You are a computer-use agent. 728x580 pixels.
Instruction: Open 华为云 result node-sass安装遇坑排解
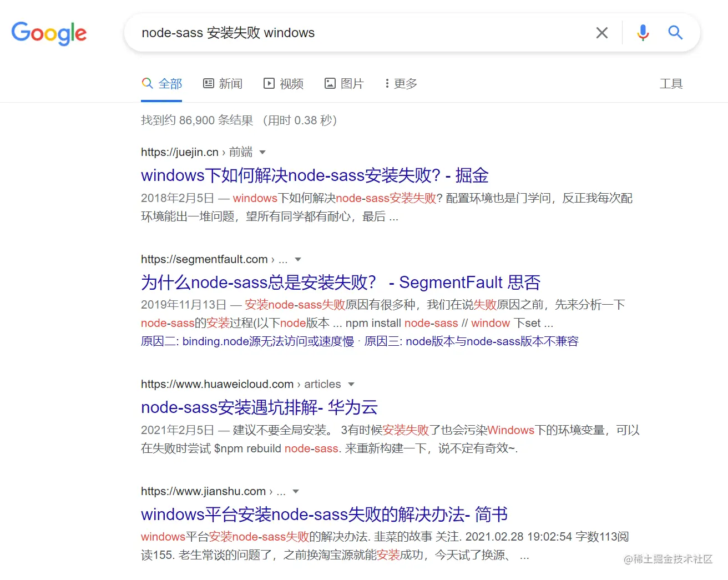259,407
